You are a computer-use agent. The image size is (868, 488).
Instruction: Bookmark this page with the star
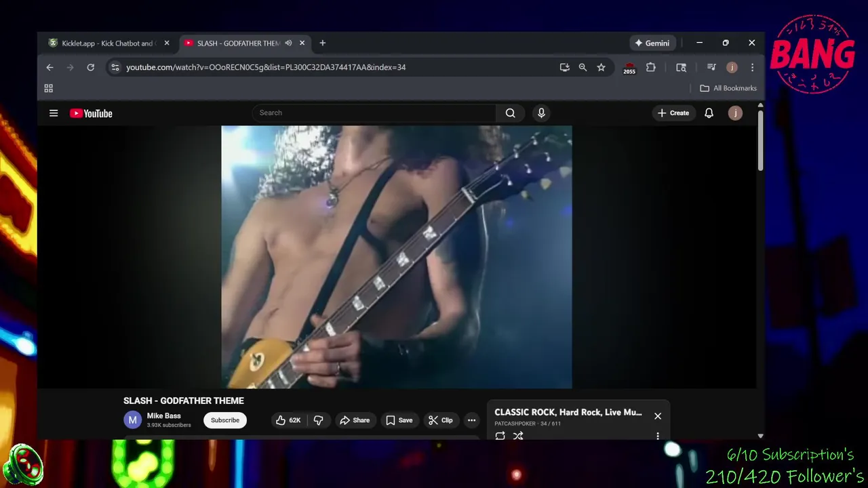(601, 67)
